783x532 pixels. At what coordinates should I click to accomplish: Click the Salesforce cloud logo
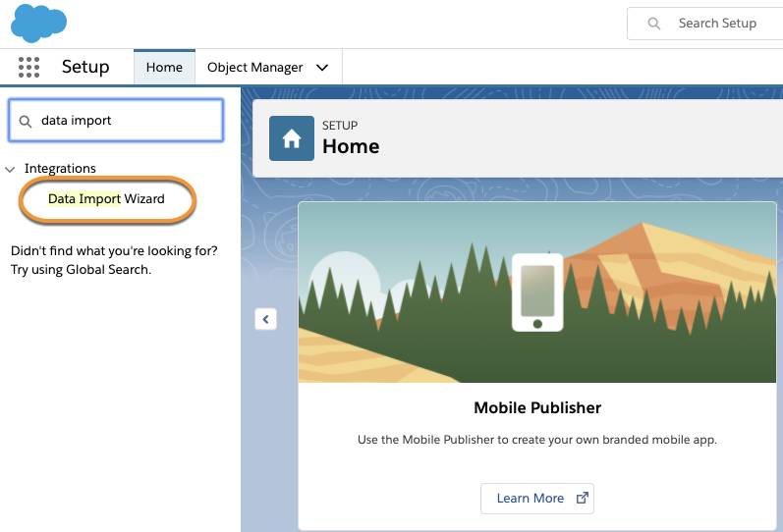[x=38, y=23]
